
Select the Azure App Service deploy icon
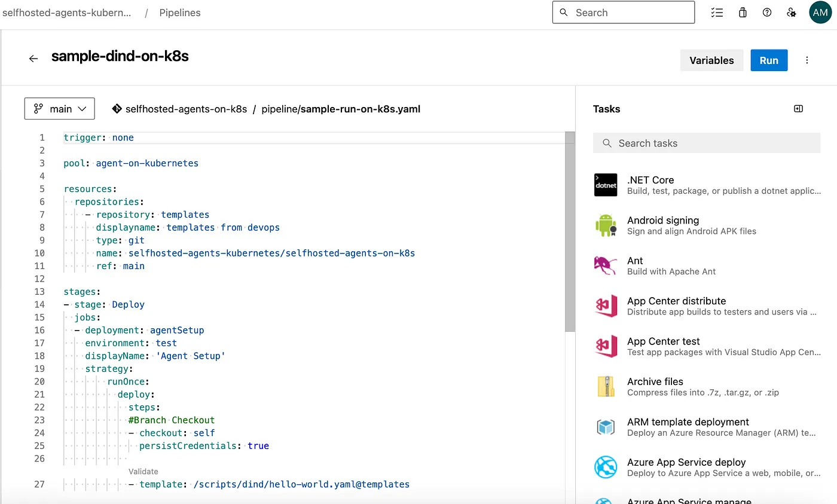606,467
